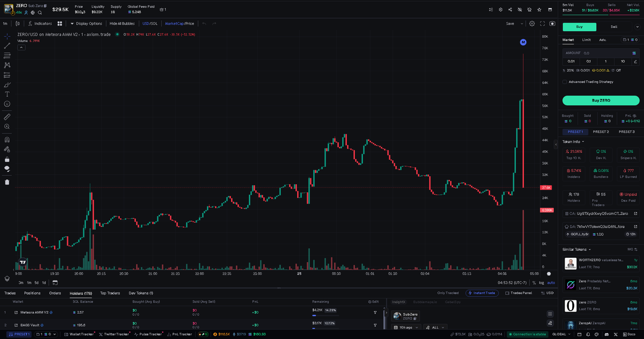Click the AMOUNT input field
644x339 pixels.
(x=601, y=53)
